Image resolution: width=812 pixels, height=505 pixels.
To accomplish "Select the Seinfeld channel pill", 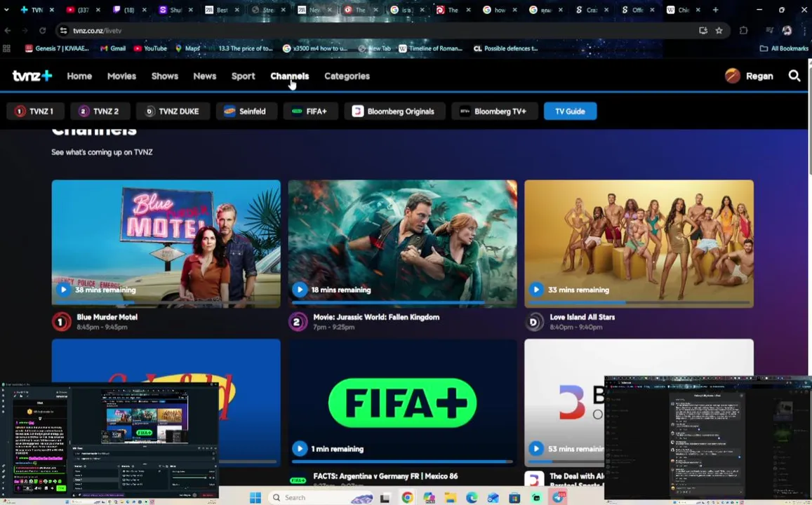I will [246, 112].
